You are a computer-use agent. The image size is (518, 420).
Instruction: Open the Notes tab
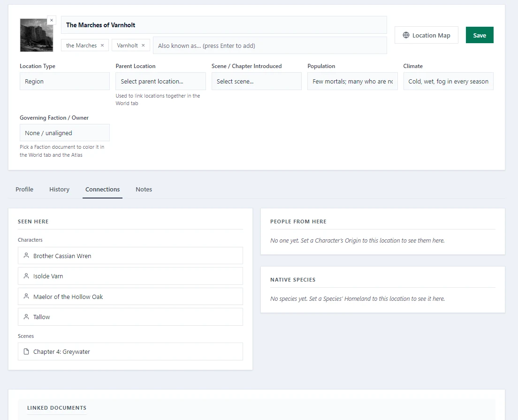(144, 189)
